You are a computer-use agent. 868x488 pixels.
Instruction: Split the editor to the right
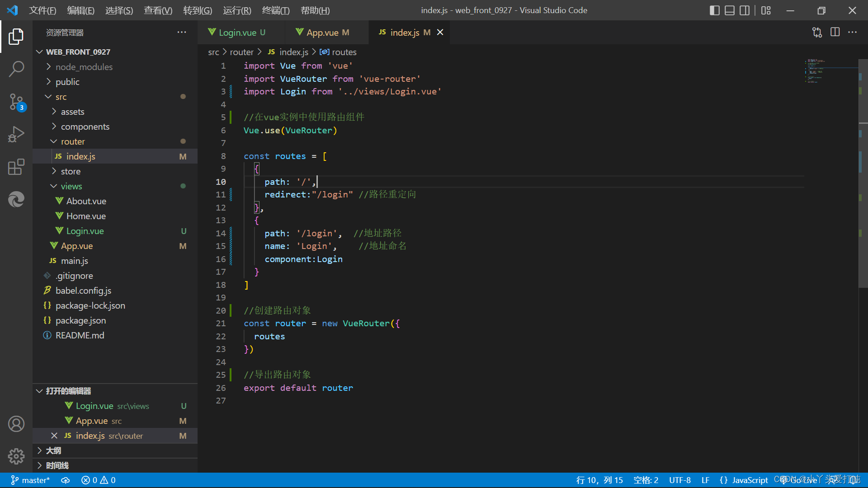pyautogui.click(x=835, y=33)
